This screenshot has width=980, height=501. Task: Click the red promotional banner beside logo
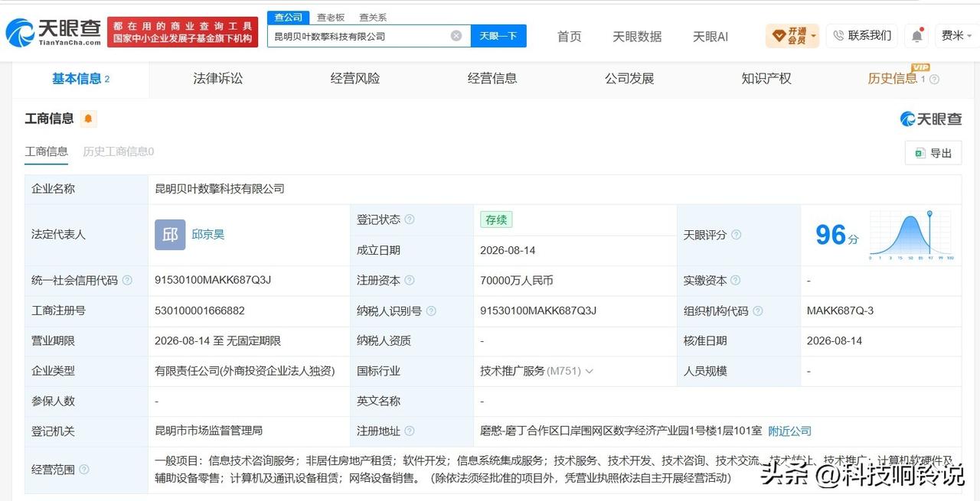pyautogui.click(x=183, y=32)
